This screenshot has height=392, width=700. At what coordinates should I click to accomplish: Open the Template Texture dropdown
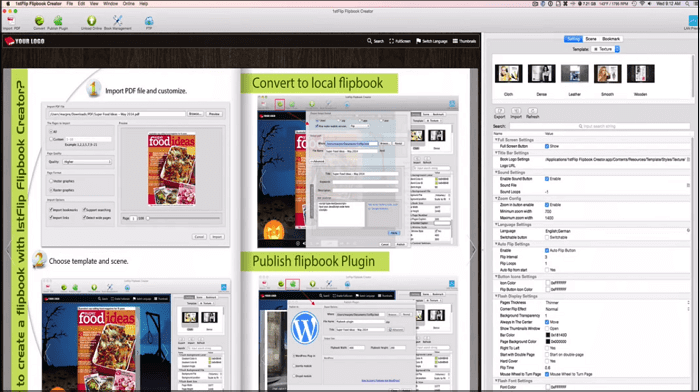[x=606, y=49]
